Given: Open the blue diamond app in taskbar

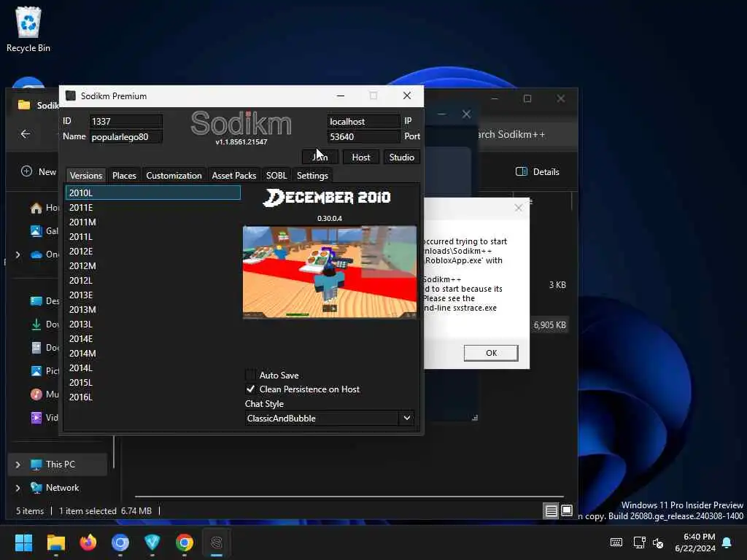Looking at the screenshot, I should point(152,542).
